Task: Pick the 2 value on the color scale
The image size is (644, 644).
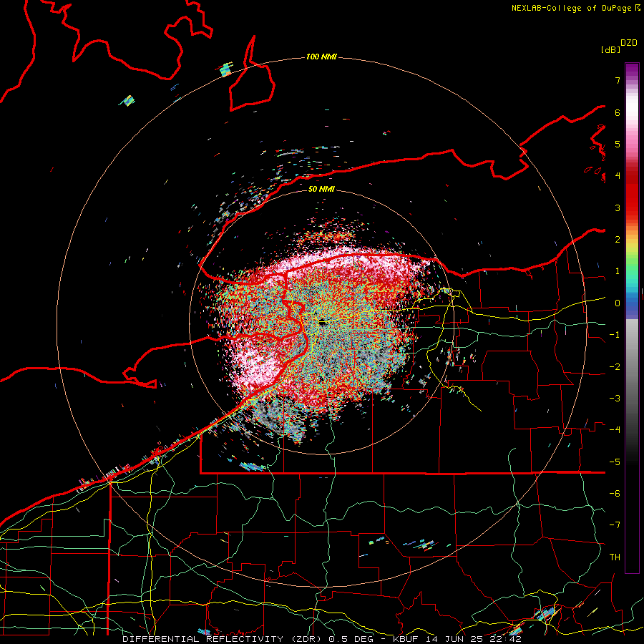Action: click(x=618, y=240)
